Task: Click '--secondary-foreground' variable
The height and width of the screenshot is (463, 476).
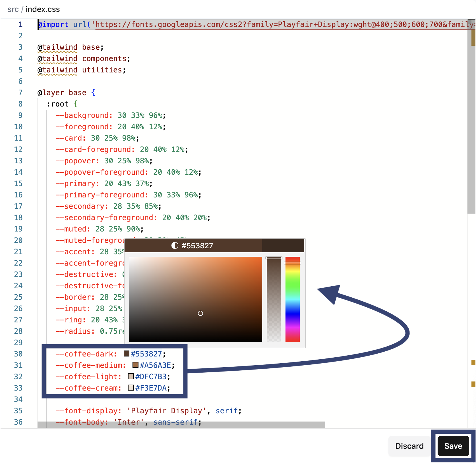Action: [x=104, y=218]
